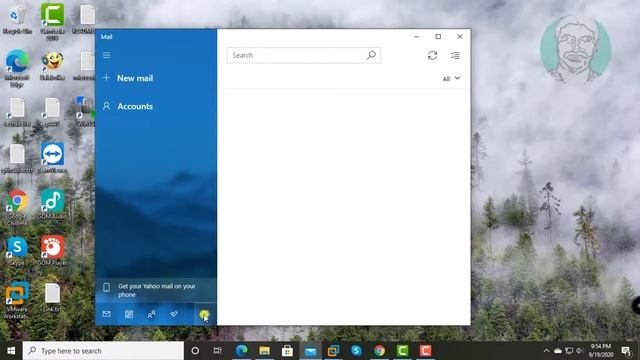
Task: Open Get your Yahoo mail on phone
Action: [x=156, y=290]
